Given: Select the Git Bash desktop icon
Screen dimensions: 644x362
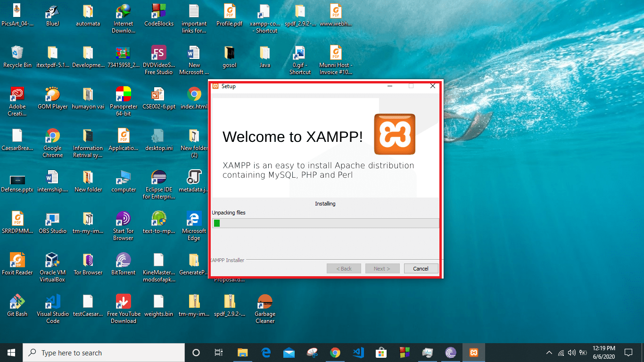Looking at the screenshot, I should (x=17, y=304).
